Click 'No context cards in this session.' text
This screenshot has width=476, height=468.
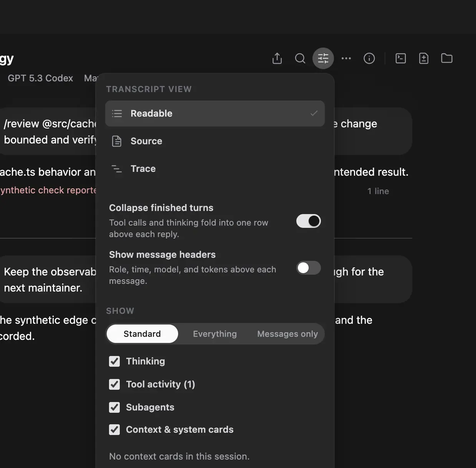click(x=179, y=456)
